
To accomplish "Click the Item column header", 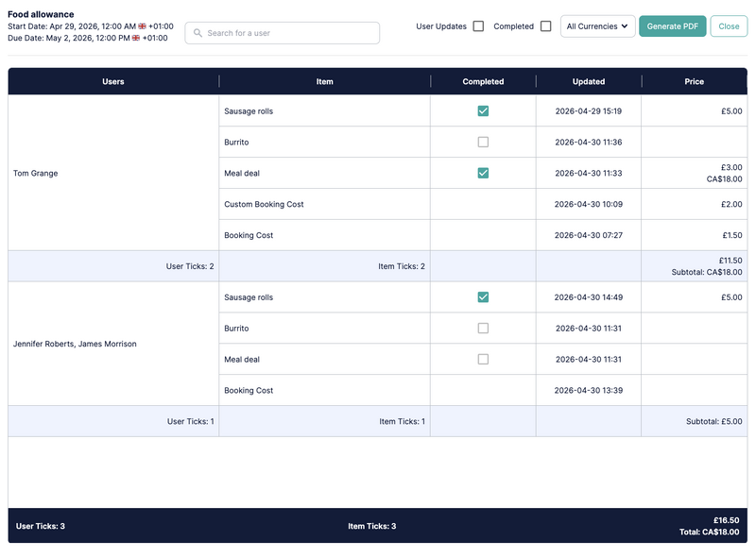I will (x=324, y=81).
